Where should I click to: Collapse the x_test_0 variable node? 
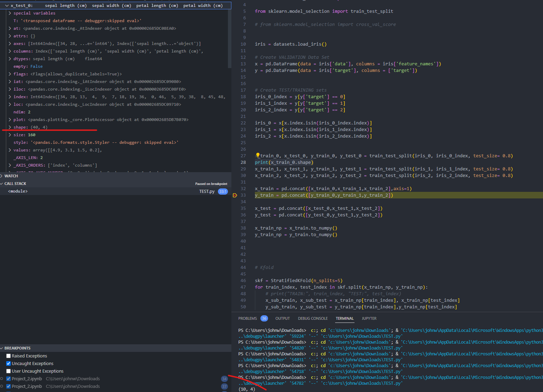[7, 6]
